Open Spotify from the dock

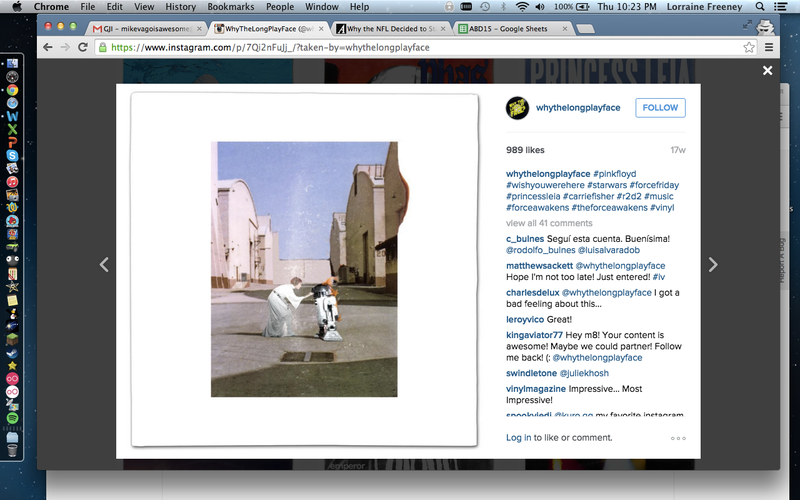click(12, 418)
